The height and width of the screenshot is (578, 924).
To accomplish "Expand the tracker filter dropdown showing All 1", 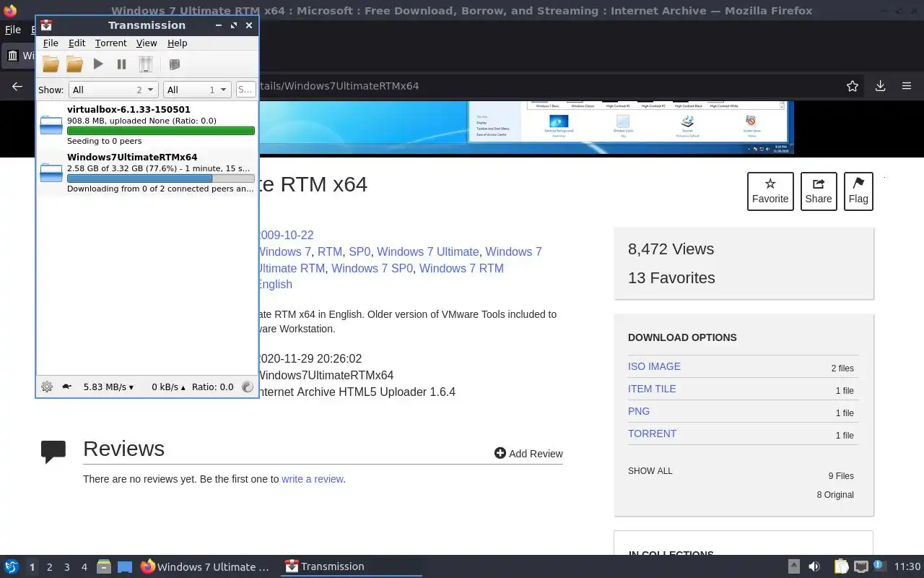I will pos(196,90).
